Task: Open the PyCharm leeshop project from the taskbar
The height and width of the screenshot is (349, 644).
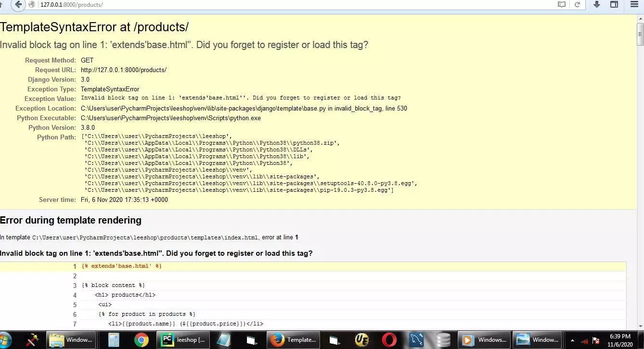Action: (x=183, y=340)
